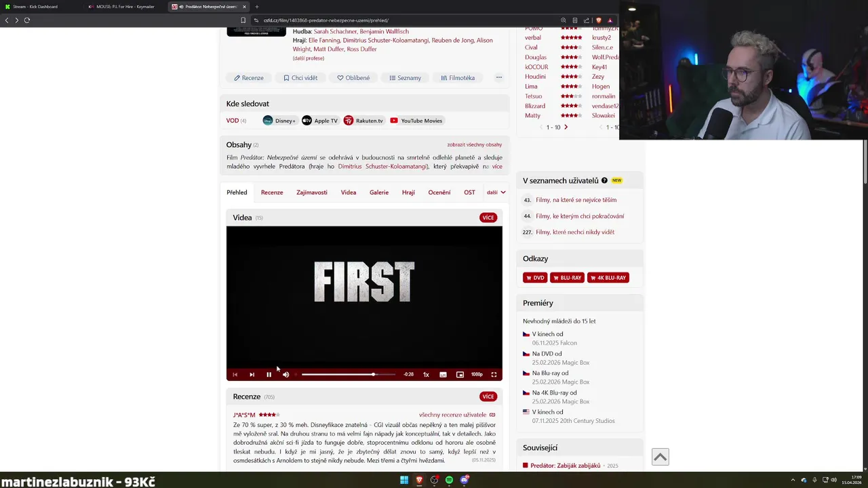This screenshot has height=488, width=868.
Task: Skip to next video in player
Action: [x=252, y=374]
